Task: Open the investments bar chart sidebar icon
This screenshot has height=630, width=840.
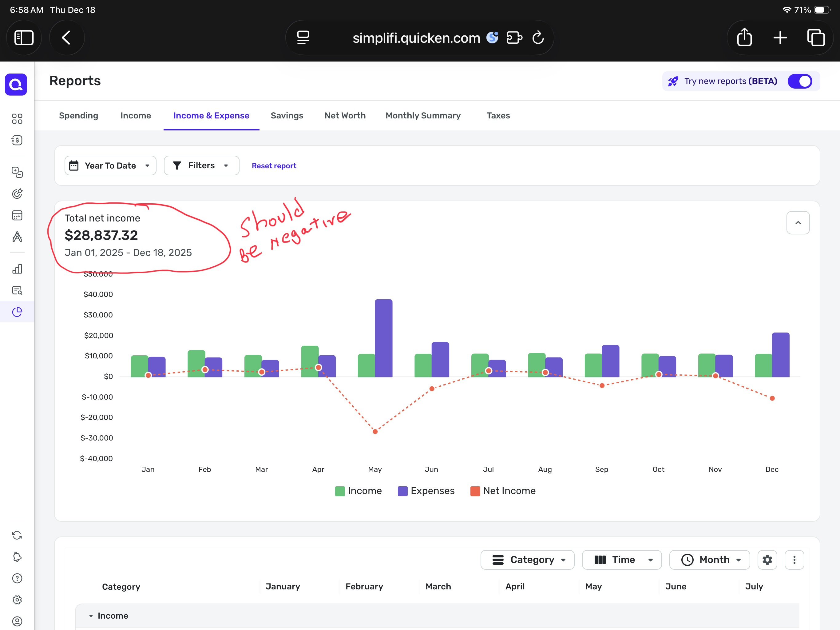Action: pos(17,269)
